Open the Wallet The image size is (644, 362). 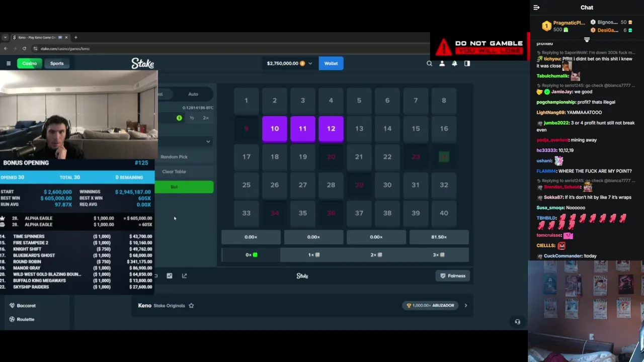tap(331, 63)
